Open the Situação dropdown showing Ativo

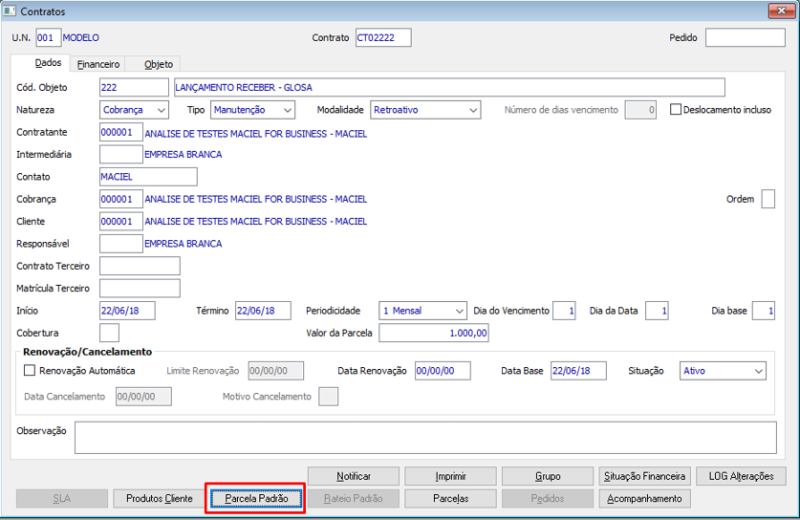click(722, 371)
